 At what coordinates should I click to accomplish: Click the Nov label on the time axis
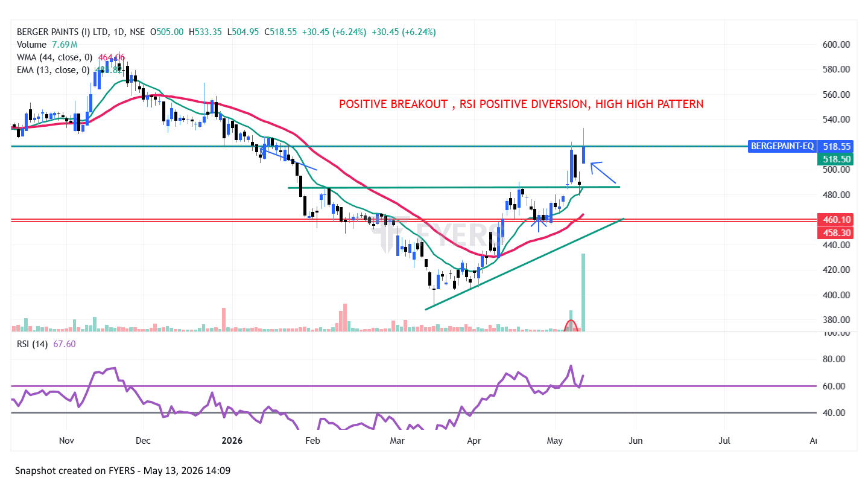pos(67,441)
